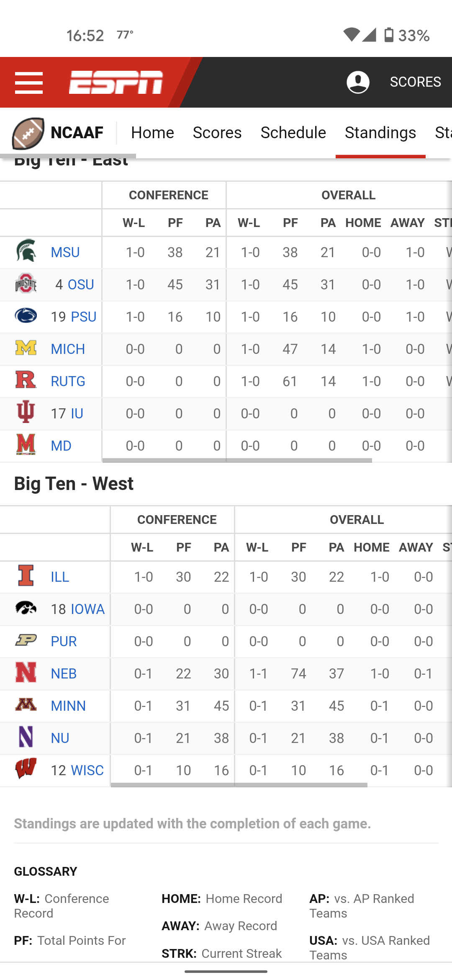452x980 pixels.
Task: Open the MICH team link
Action: (x=68, y=349)
